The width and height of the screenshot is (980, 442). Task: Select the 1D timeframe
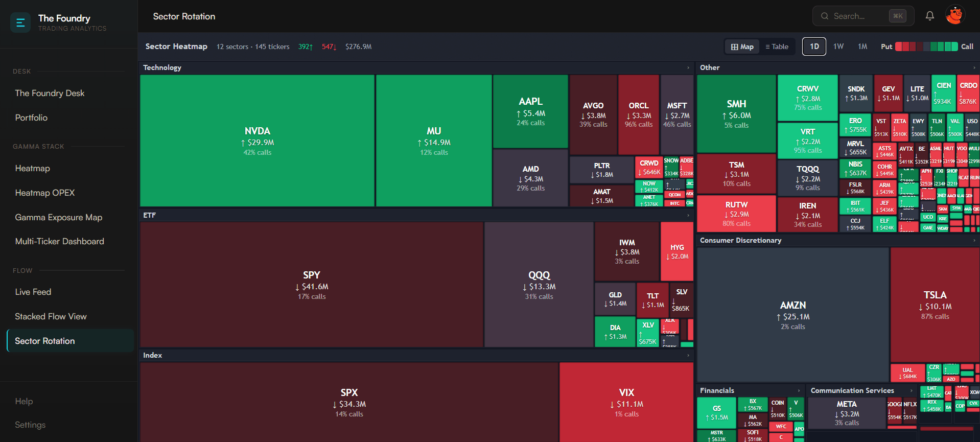click(814, 46)
